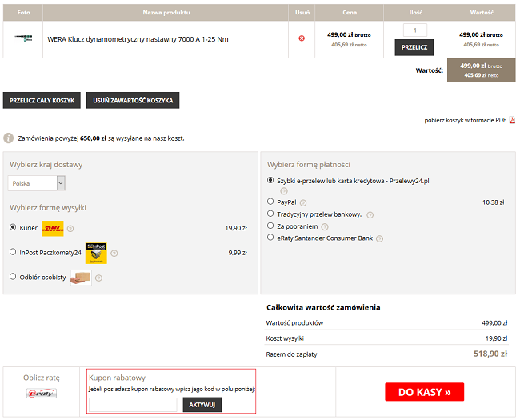Click the product quantity field

414,30
